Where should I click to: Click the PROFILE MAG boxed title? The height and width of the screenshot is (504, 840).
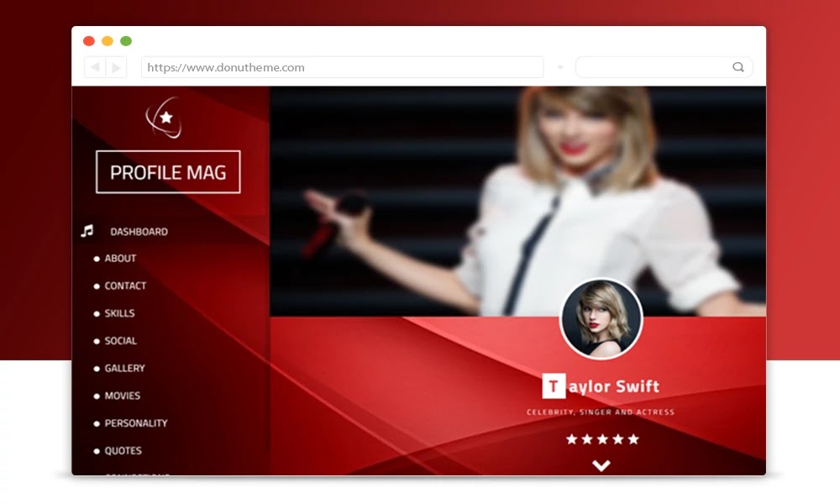tap(168, 172)
